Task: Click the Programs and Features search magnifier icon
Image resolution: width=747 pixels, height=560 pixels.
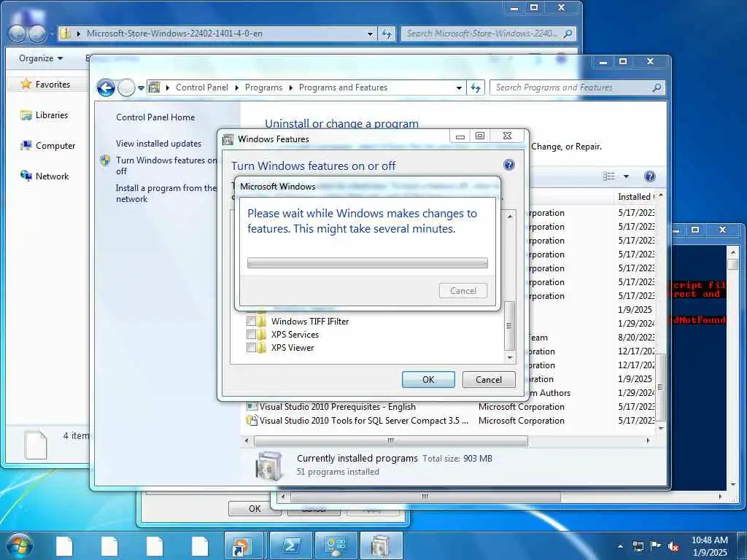Action: click(x=657, y=87)
